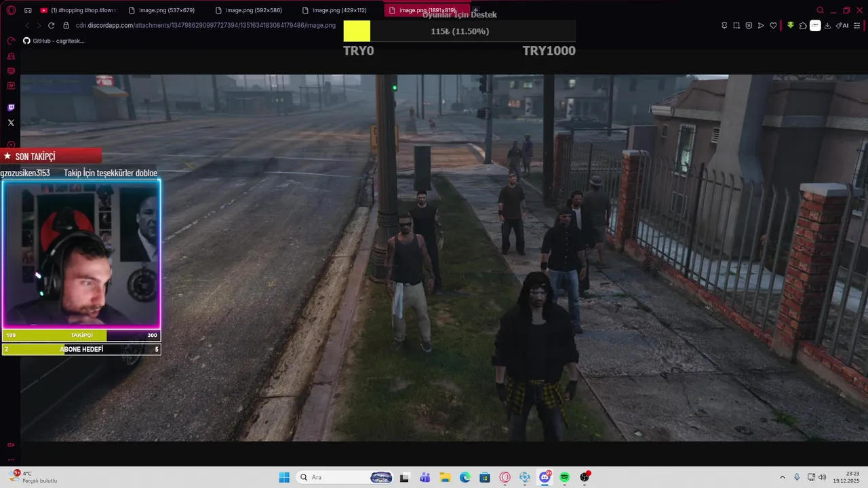Click the TRY1000 goal label
This screenshot has height=488, width=868.
pos(549,51)
